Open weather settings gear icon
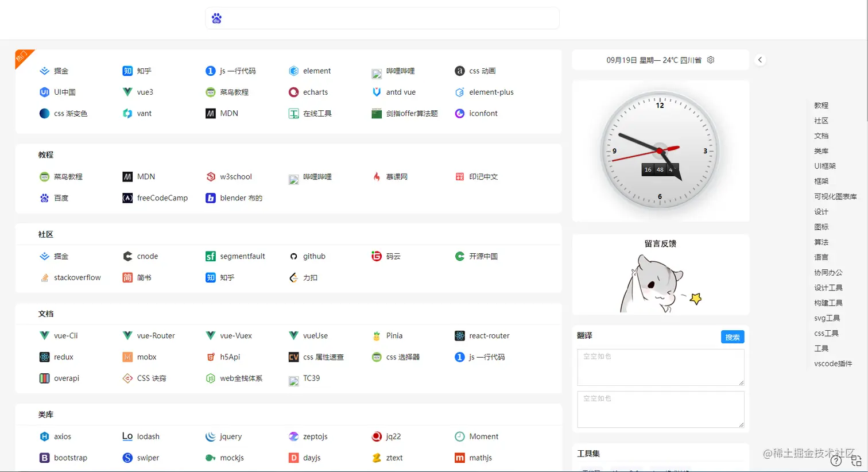 (x=711, y=60)
